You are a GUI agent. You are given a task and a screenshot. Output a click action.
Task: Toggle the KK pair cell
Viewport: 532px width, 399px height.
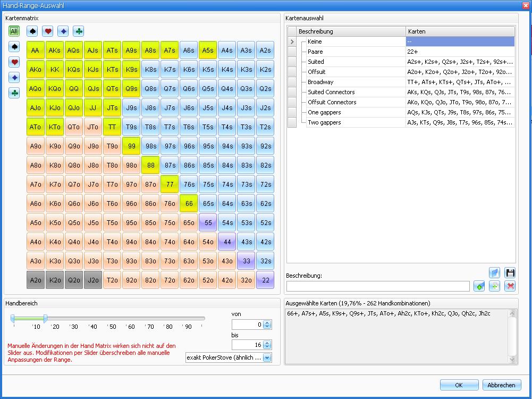click(54, 69)
